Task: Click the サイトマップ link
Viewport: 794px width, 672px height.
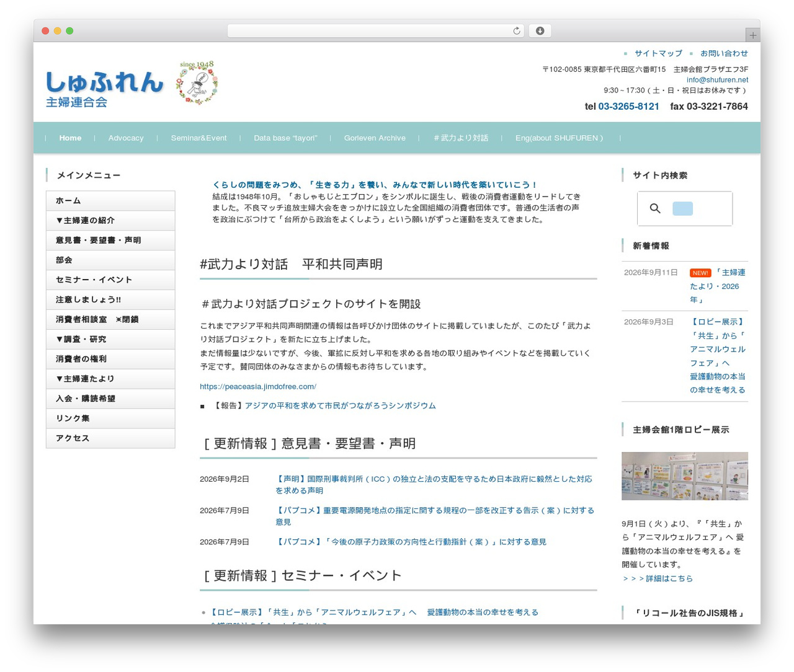Action: 658,53
